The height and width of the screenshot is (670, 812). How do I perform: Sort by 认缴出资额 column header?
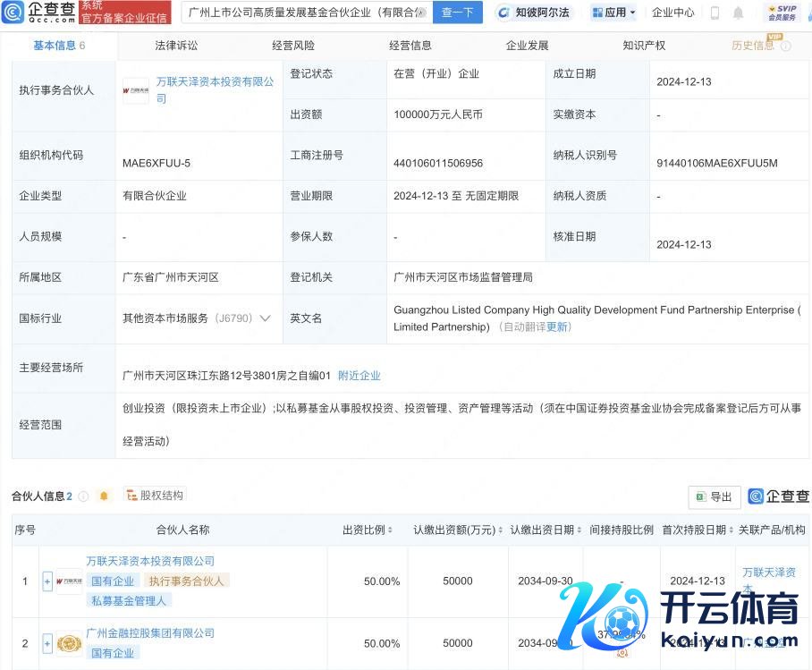point(457,530)
